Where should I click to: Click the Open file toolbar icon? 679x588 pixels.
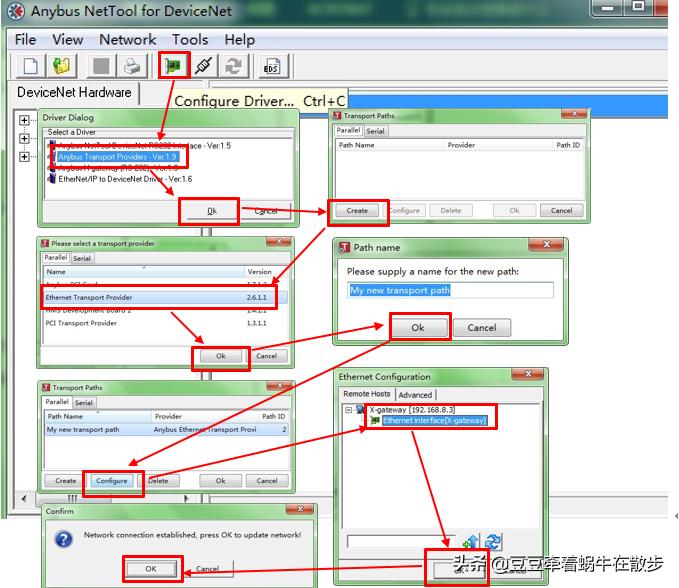click(63, 67)
